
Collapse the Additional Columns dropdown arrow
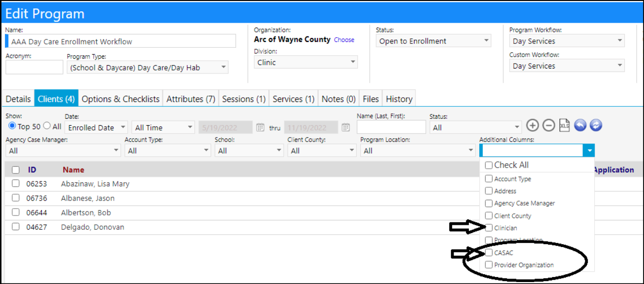(x=589, y=150)
